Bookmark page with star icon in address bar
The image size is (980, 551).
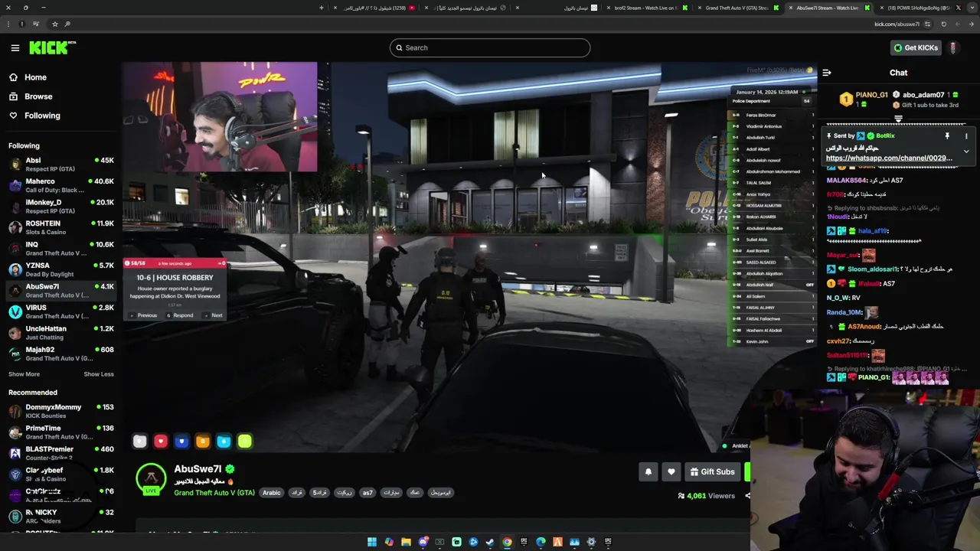[55, 24]
